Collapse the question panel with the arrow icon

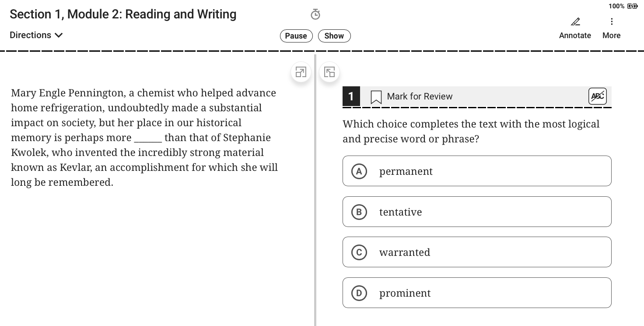pyautogui.click(x=329, y=72)
